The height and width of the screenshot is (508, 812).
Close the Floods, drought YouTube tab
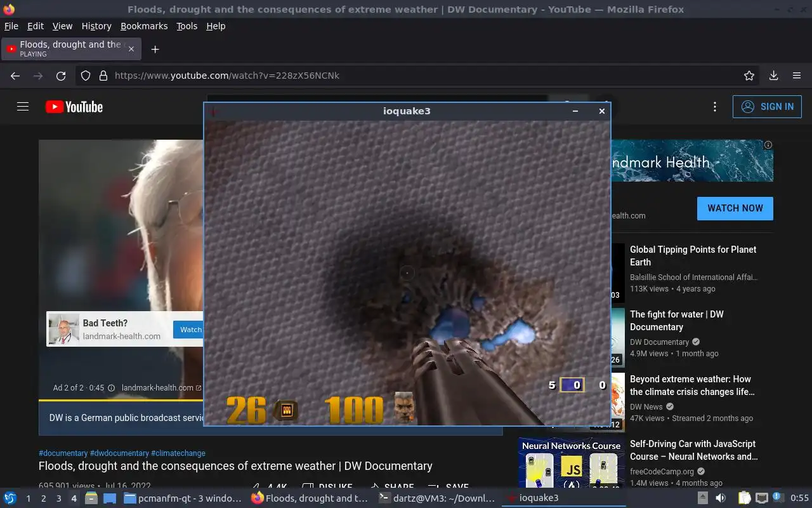pos(131,49)
